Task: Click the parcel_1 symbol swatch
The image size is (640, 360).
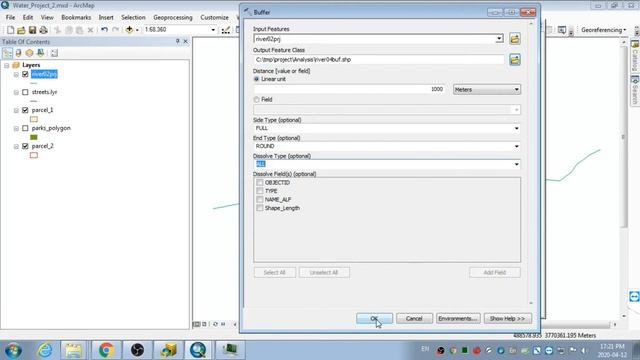Action: [34, 119]
